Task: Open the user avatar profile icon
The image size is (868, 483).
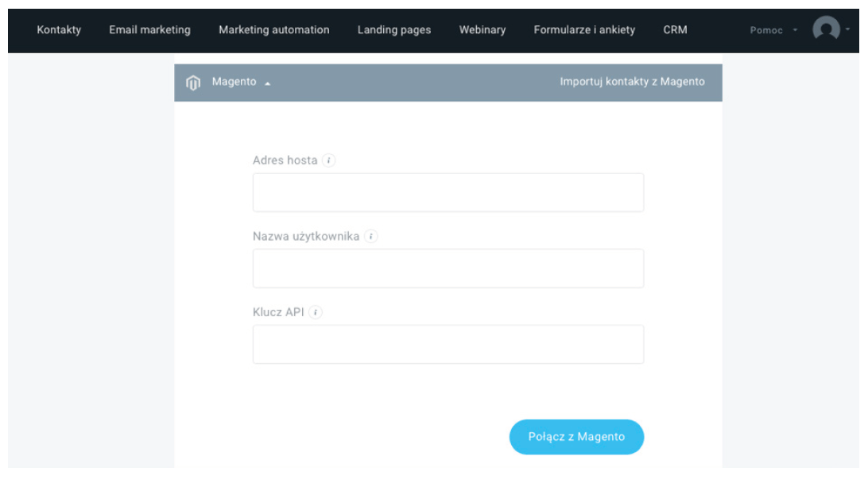Action: point(826,29)
